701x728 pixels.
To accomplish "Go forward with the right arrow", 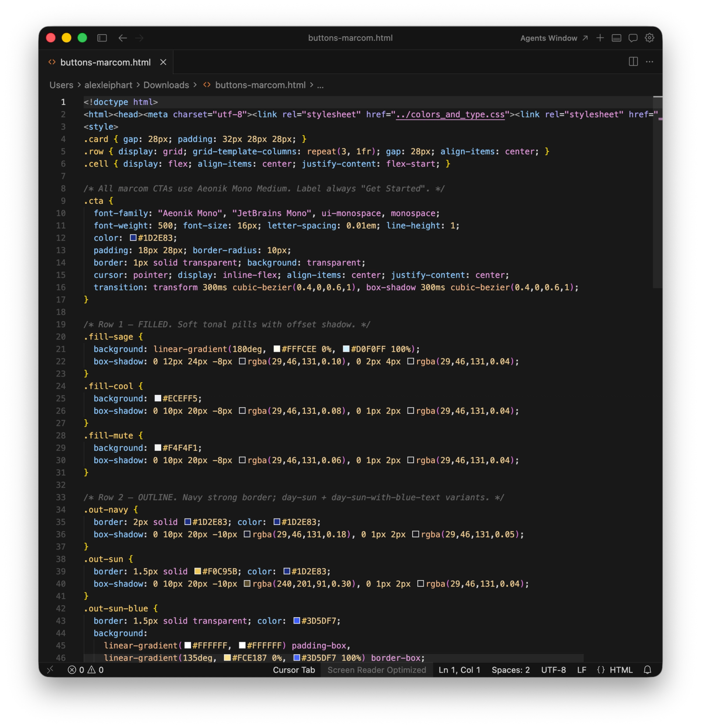I will point(140,38).
